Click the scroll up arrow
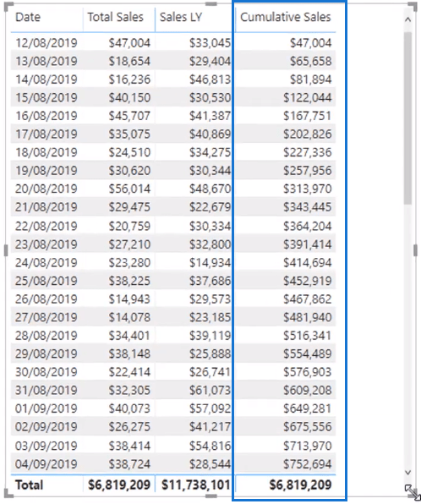Screen dimensions: 421x504 [407, 19]
